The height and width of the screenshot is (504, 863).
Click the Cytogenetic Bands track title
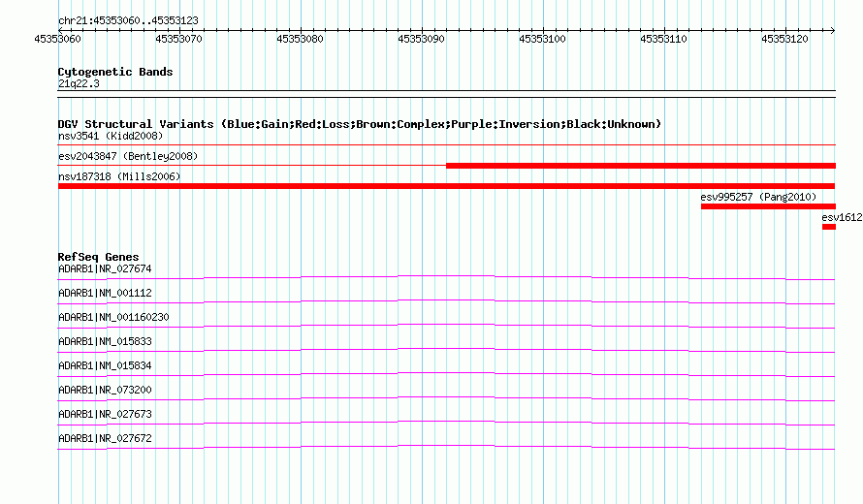(x=115, y=72)
